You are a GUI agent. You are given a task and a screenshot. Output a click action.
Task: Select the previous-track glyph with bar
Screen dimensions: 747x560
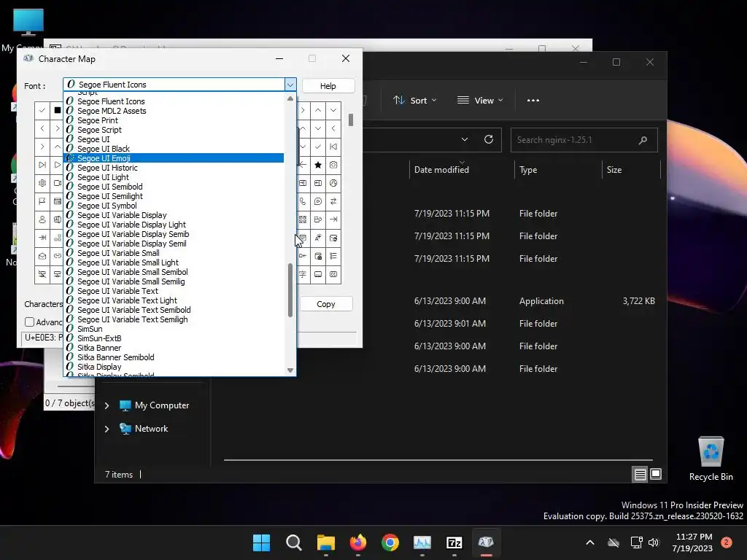[x=333, y=147]
